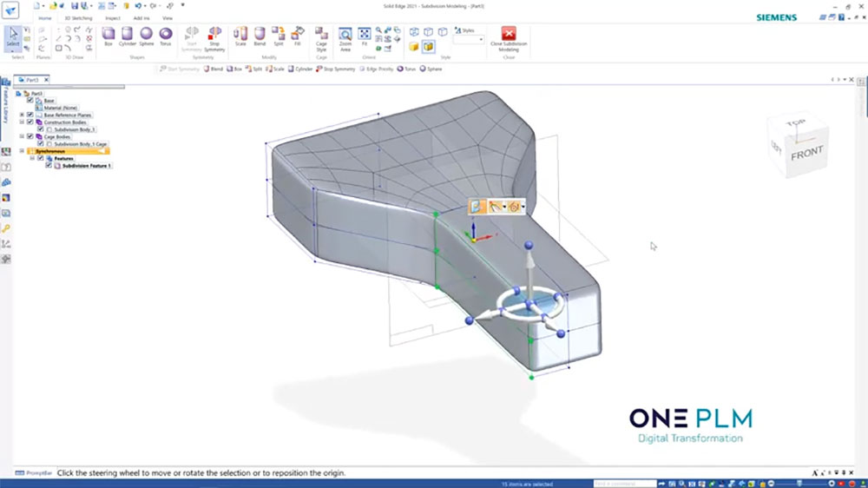Collapse Cage Bodies node
The height and width of the screenshot is (488, 868).
[x=23, y=136]
